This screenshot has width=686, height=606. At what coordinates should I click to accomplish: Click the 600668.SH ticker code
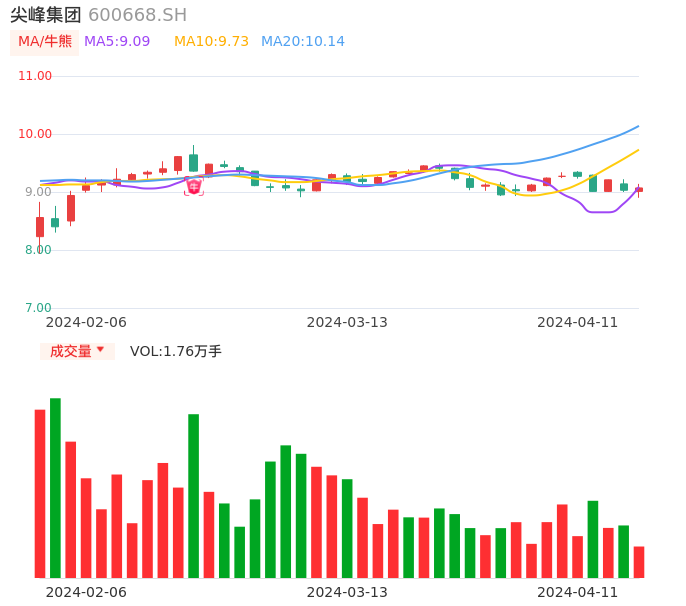[137, 15]
